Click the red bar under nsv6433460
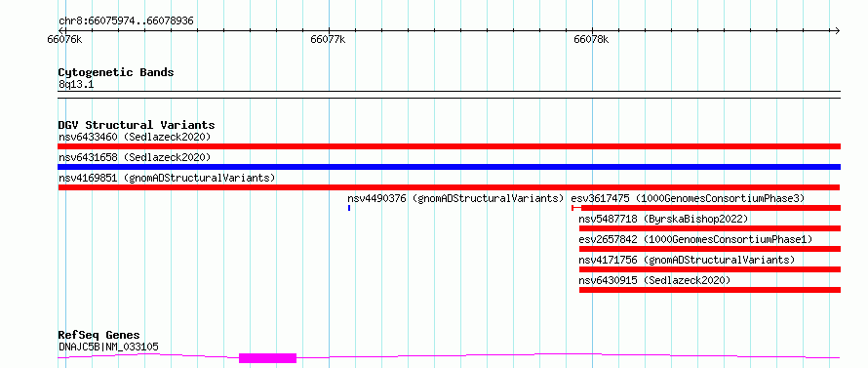The width and height of the screenshot is (868, 368). pyautogui.click(x=449, y=146)
